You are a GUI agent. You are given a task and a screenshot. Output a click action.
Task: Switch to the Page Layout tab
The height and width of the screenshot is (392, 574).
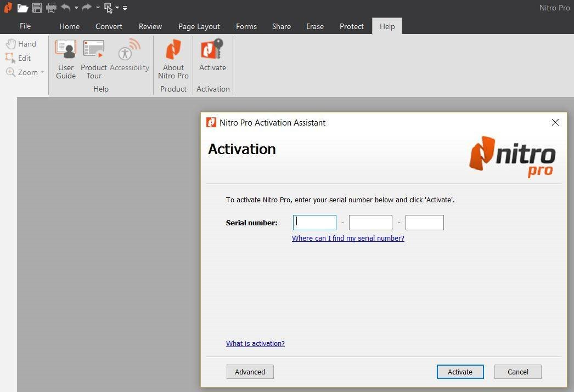[199, 26]
